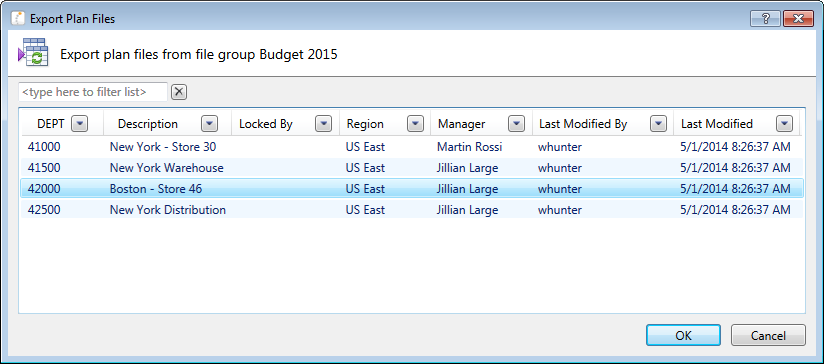Viewport: 824px width, 364px height.
Task: Open the help question mark button
Action: click(765, 19)
